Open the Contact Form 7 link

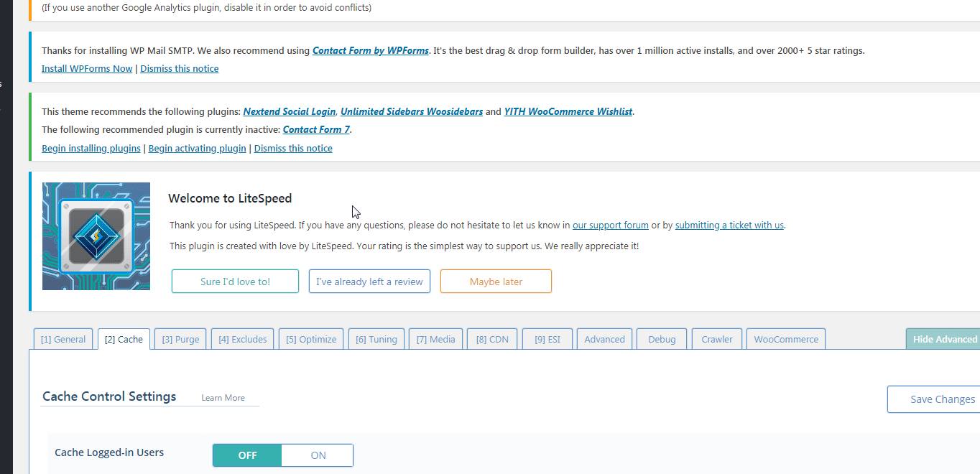(x=316, y=130)
